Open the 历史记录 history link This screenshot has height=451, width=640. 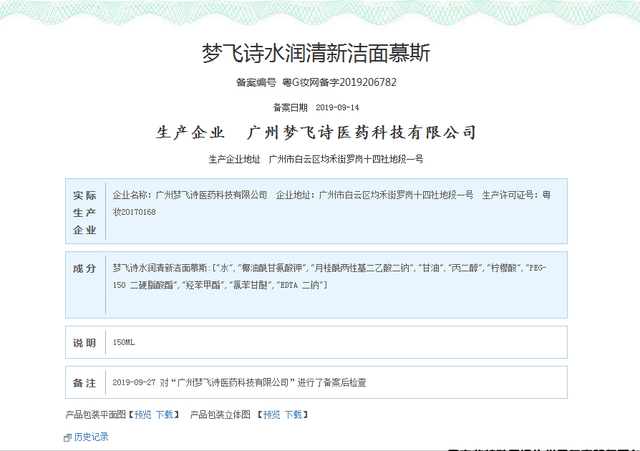pyautogui.click(x=91, y=437)
